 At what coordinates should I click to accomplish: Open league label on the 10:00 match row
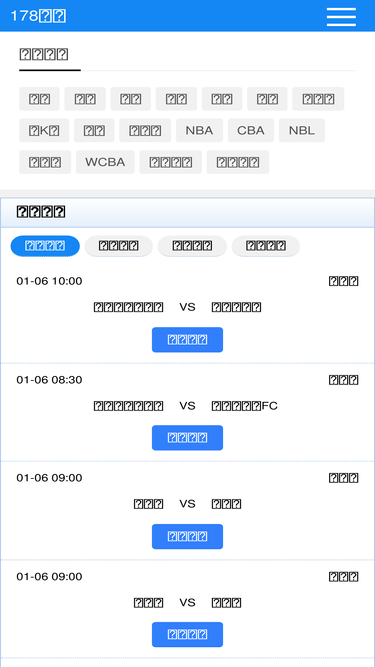pyautogui.click(x=344, y=281)
